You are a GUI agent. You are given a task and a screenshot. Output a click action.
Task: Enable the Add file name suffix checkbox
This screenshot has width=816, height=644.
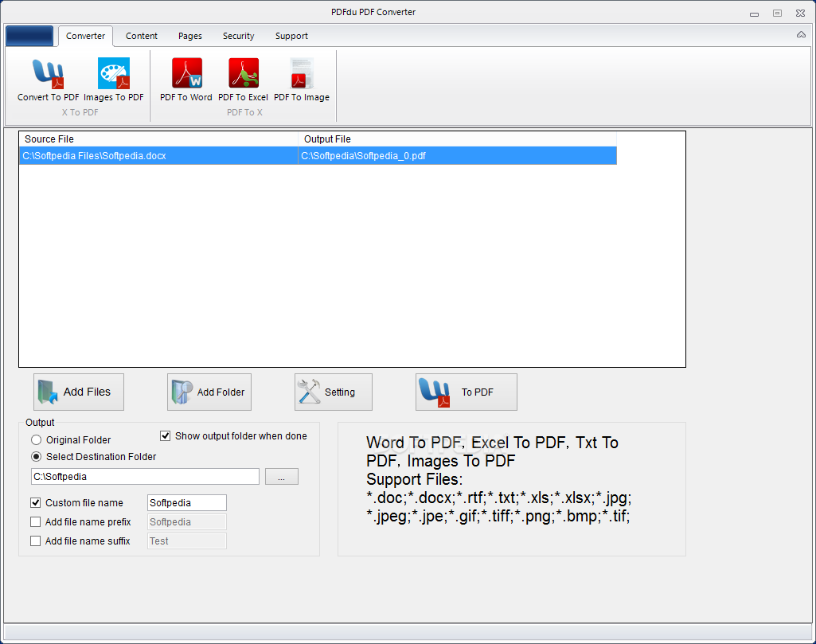[x=35, y=541]
